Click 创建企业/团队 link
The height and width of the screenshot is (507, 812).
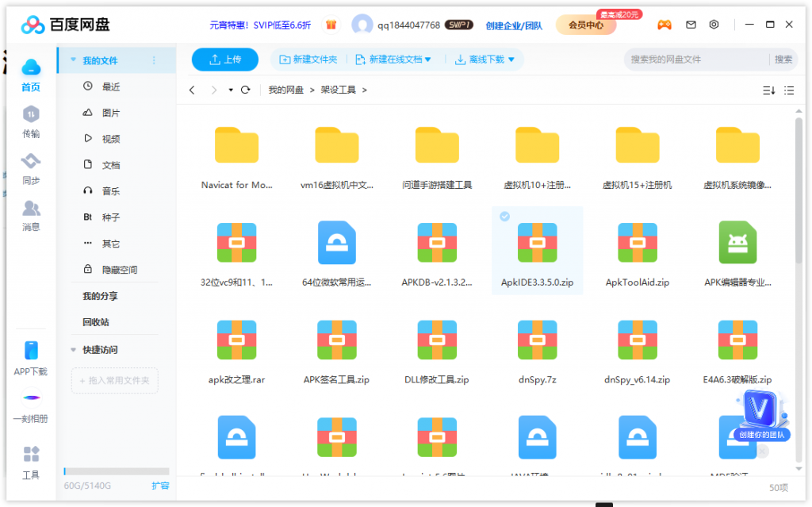pos(514,25)
